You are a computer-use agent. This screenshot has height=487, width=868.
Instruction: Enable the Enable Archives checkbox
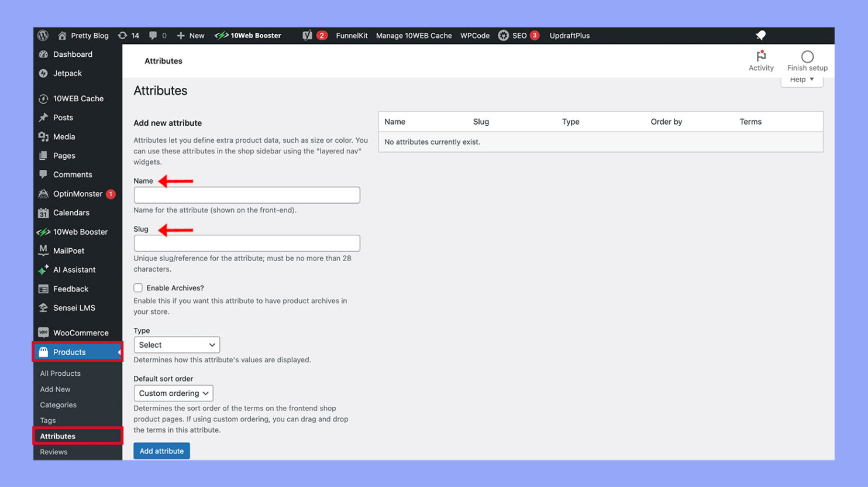pyautogui.click(x=138, y=287)
